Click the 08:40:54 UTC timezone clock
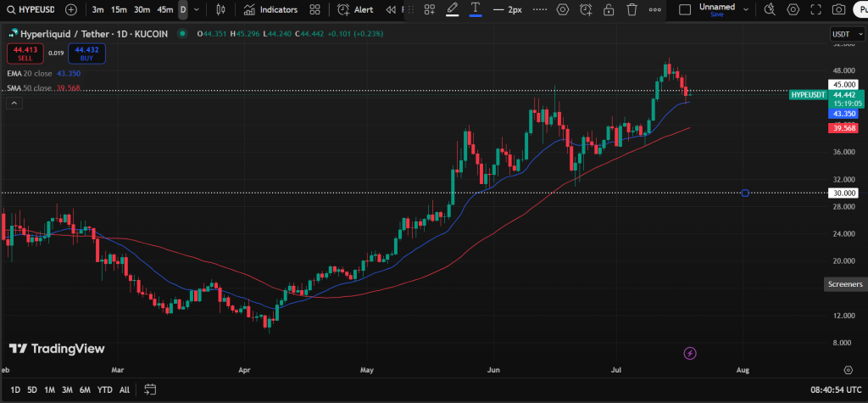The height and width of the screenshot is (403, 868). point(835,389)
